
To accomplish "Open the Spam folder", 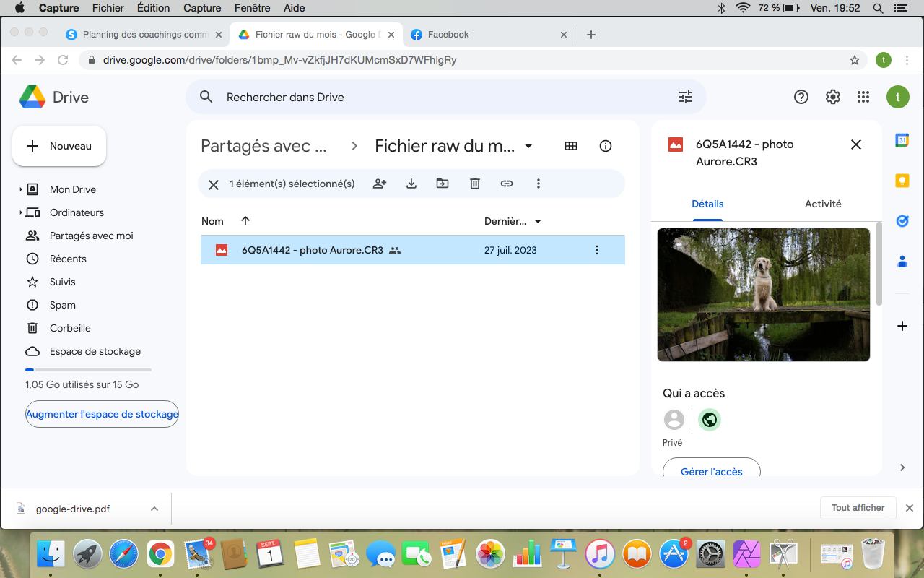I will point(62,305).
